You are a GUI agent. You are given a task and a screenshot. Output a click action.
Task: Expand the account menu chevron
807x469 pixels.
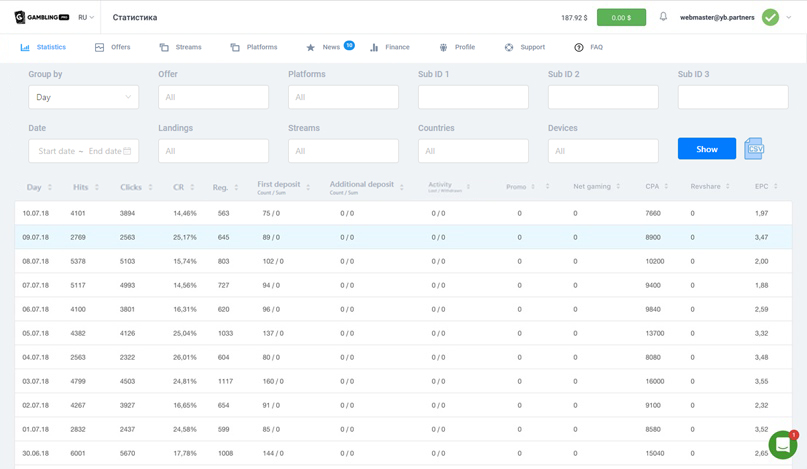coord(788,18)
